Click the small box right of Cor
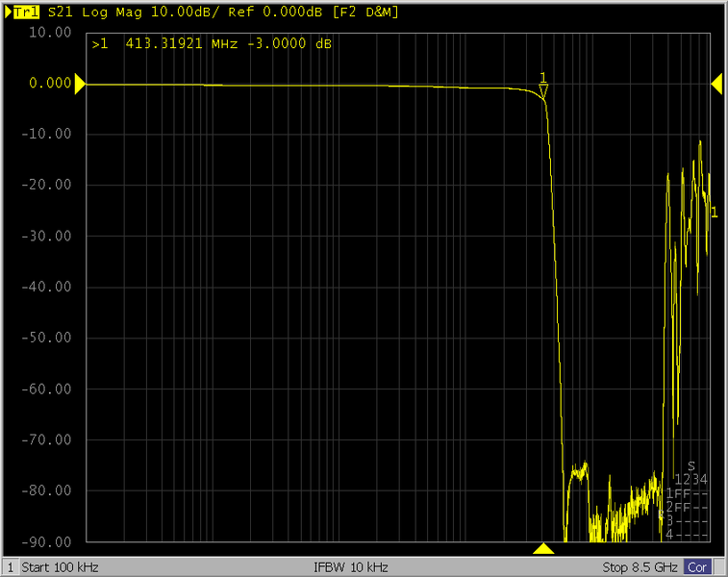The image size is (728, 577). pyautogui.click(x=719, y=566)
